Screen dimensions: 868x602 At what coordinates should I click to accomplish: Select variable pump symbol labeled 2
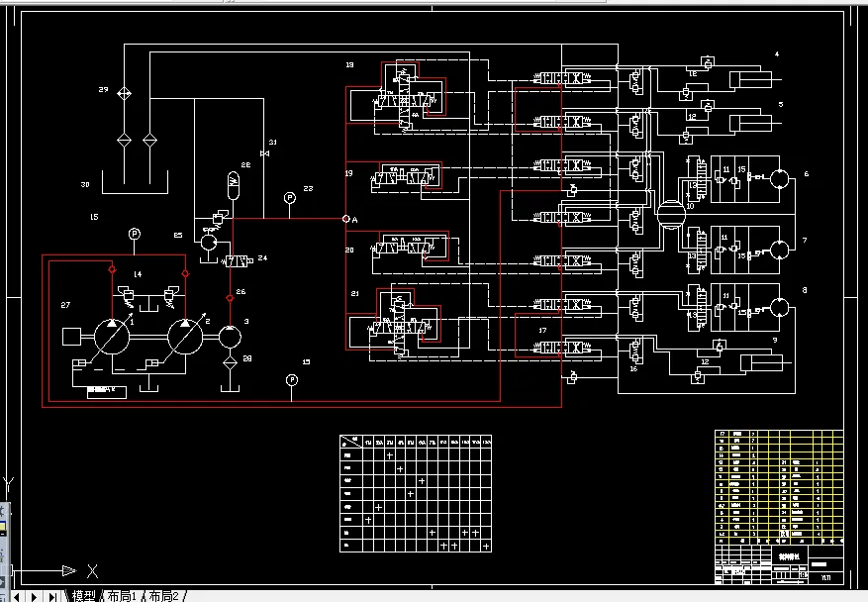pos(185,337)
